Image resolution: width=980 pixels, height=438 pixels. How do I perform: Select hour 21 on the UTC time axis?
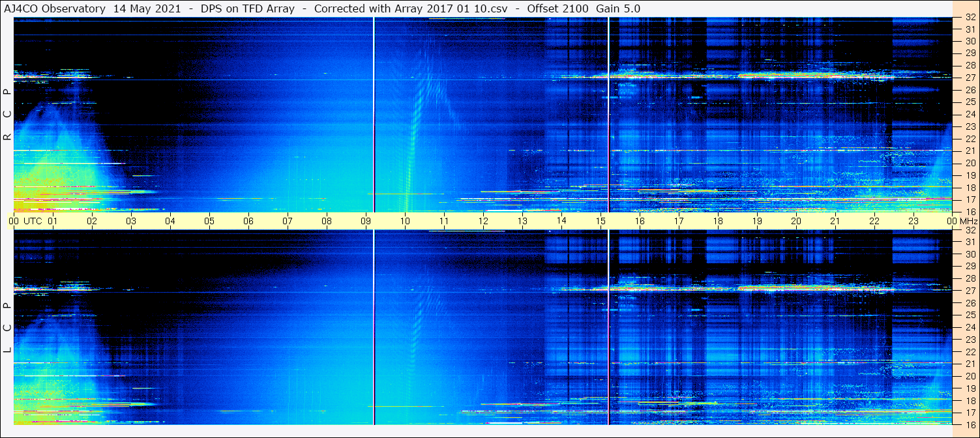tap(835, 221)
